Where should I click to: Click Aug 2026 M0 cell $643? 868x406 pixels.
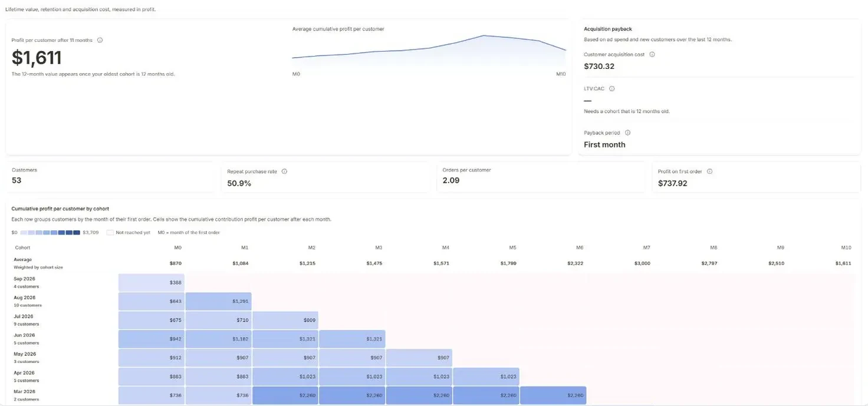click(152, 302)
